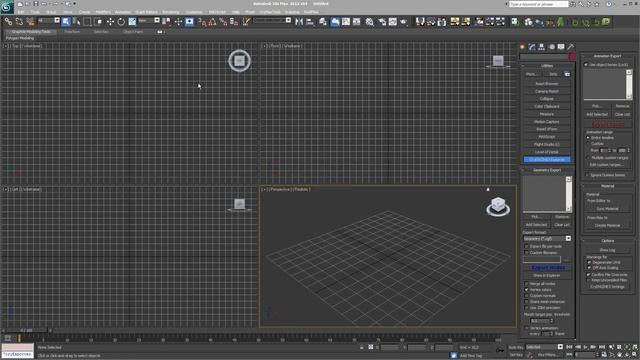Toggle Confirm File Overwrite checkbox
This screenshot has height=360, width=640.
point(588,275)
